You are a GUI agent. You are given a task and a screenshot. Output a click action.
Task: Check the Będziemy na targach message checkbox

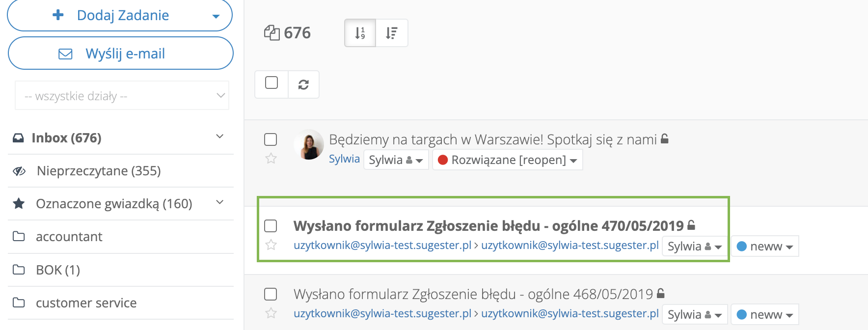point(271,139)
